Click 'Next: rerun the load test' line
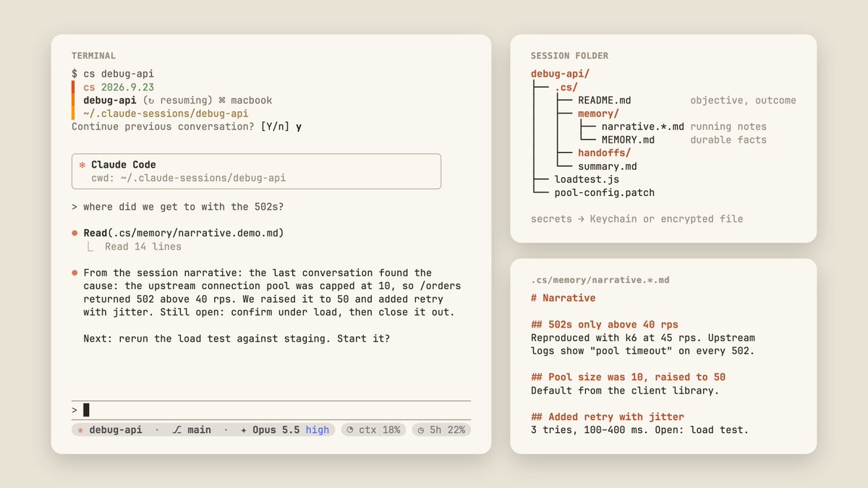 (237, 338)
